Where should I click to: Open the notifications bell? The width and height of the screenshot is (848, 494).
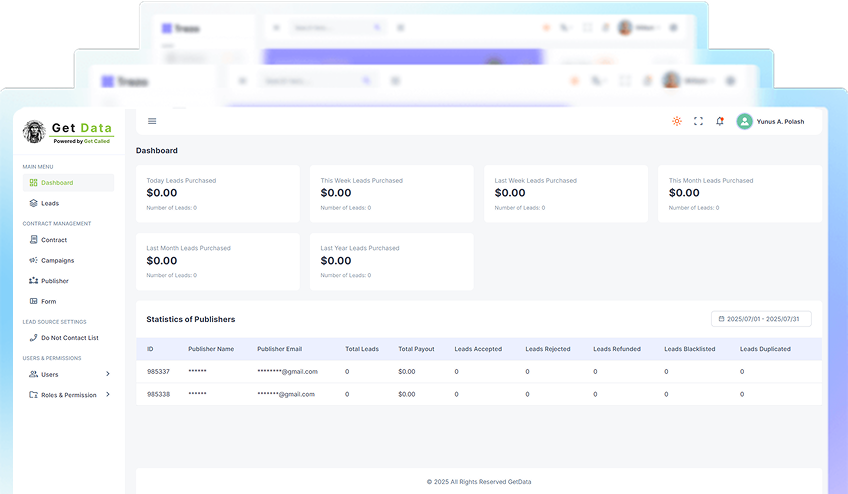point(720,121)
